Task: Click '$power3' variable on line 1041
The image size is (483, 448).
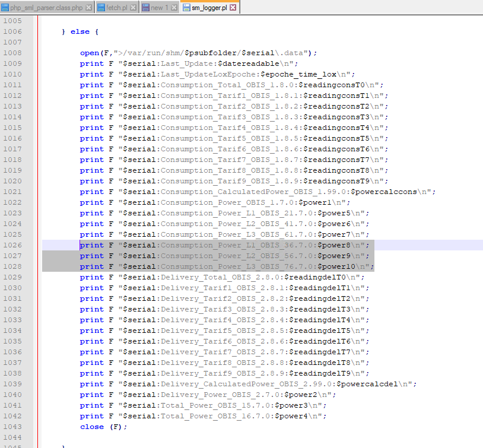Action: point(291,405)
